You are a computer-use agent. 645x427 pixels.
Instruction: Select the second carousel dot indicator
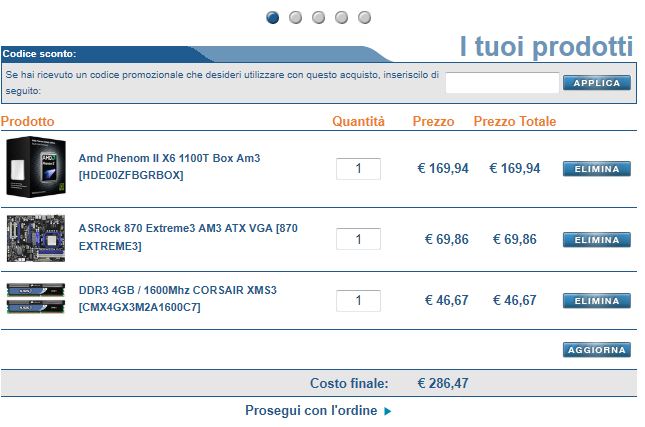295,18
